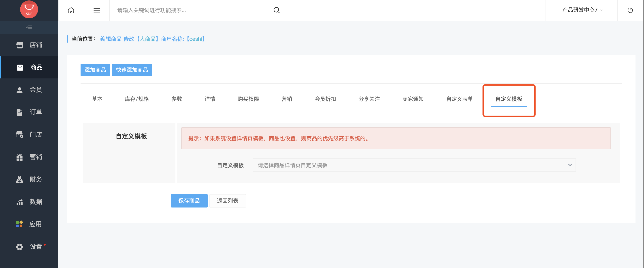This screenshot has height=268, width=644.
Task: Switch to the 购买权限 tab
Action: 248,99
